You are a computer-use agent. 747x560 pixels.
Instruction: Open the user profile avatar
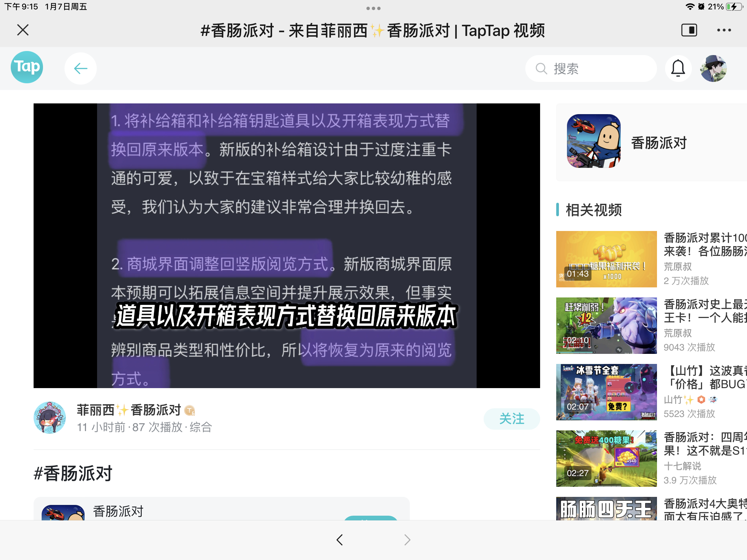tap(713, 68)
